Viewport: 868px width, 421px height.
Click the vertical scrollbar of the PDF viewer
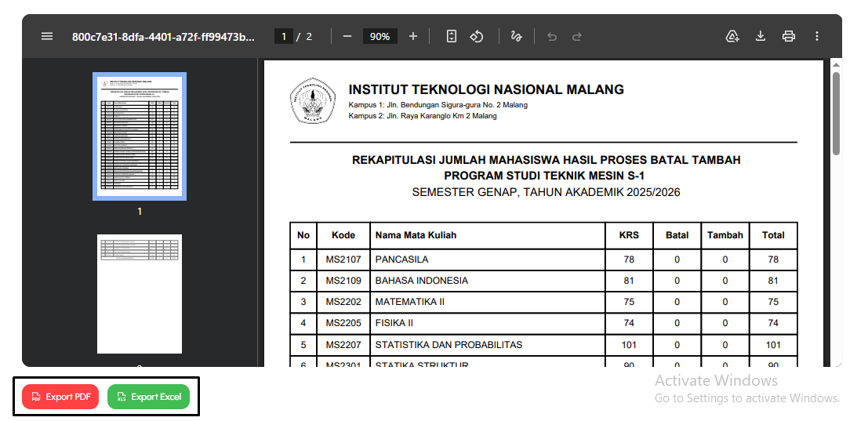tap(836, 113)
